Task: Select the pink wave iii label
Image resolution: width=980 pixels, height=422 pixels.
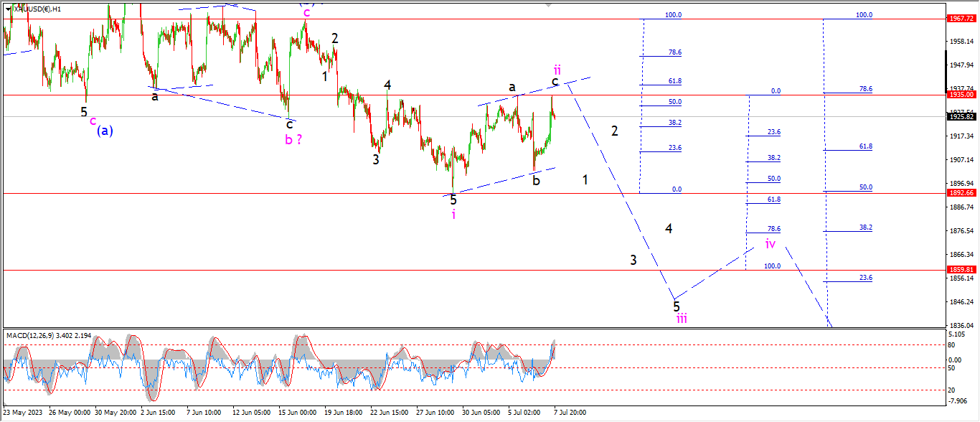Action: click(x=682, y=319)
